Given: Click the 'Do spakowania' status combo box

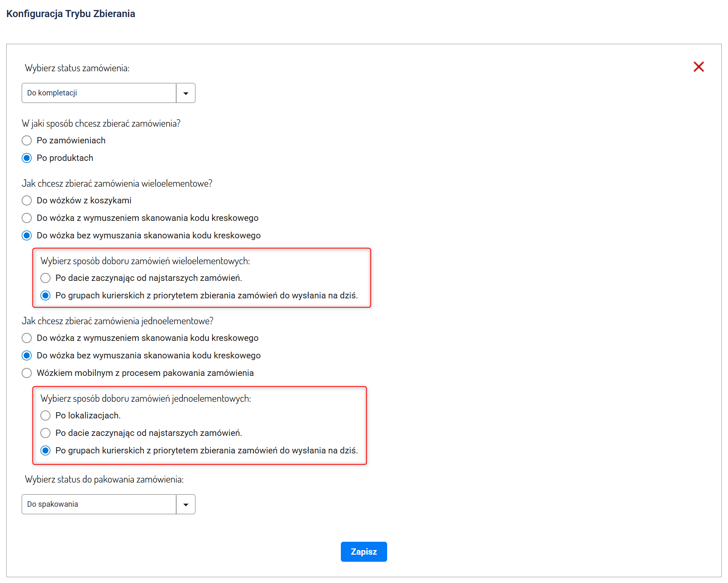Looking at the screenshot, I should tap(99, 504).
